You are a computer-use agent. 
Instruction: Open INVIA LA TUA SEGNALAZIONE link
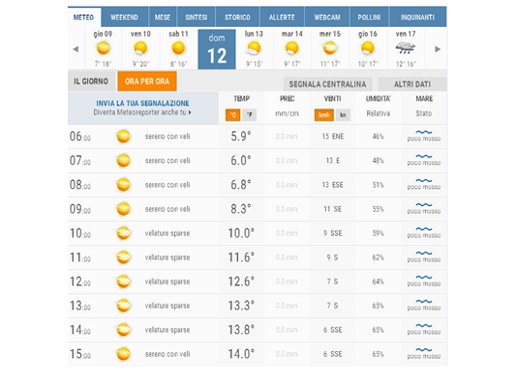(x=143, y=103)
